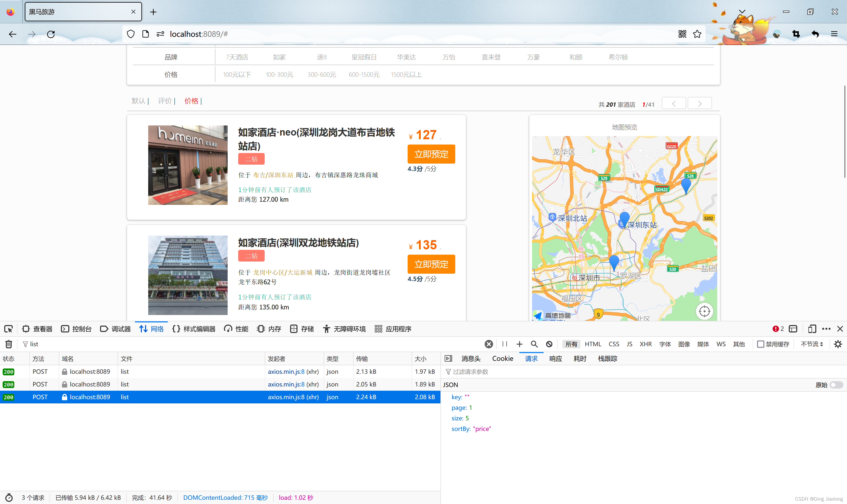
Task: Clear the network request list
Action: (8, 344)
